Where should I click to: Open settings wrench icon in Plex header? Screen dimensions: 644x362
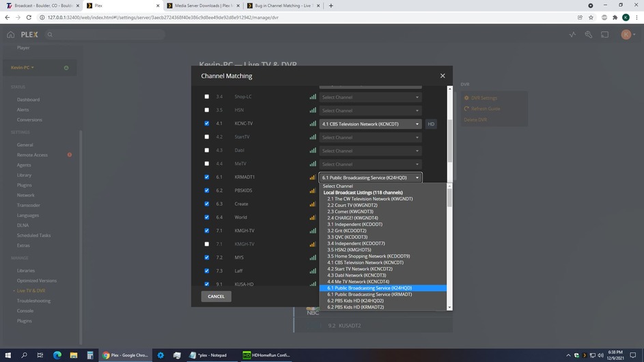coord(588,35)
